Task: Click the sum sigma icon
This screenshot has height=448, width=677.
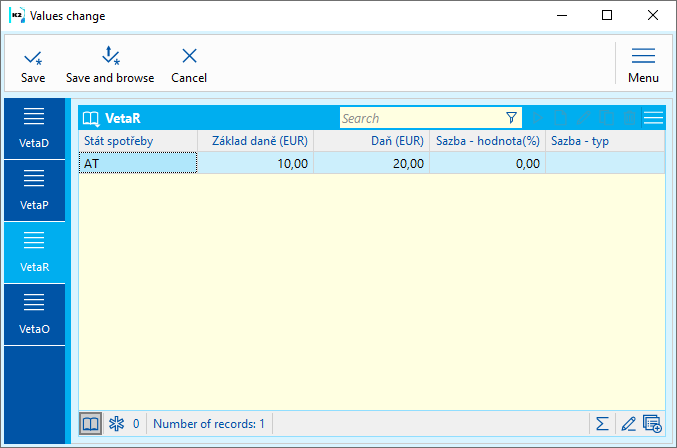Action: tap(602, 424)
